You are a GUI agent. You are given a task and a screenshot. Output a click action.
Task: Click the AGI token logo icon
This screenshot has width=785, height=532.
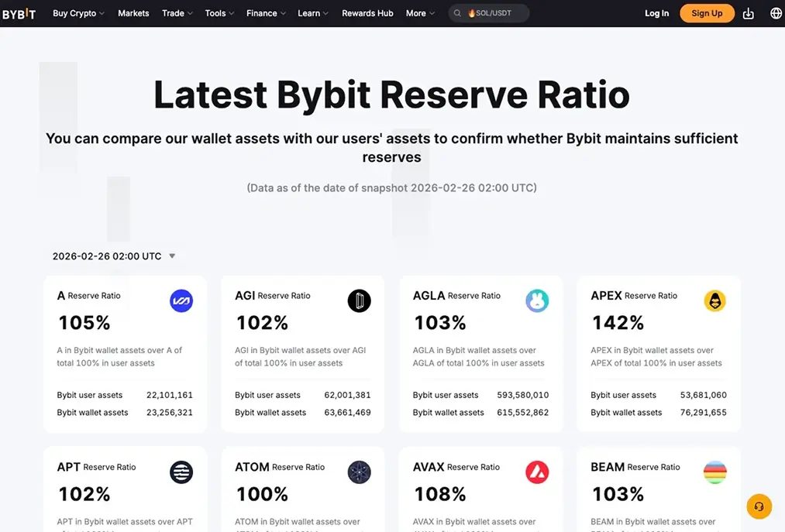[360, 300]
